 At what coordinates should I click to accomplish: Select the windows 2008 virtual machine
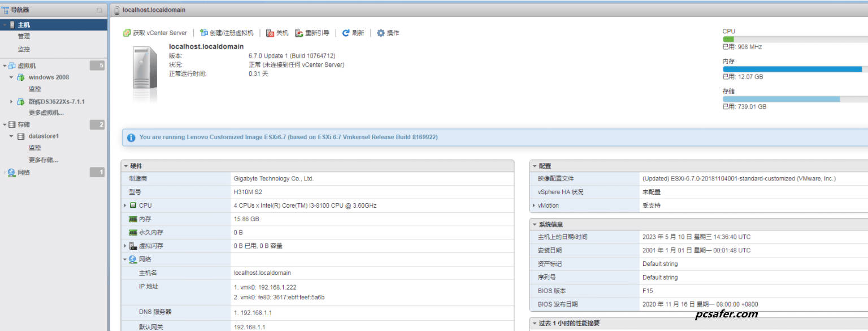[x=49, y=77]
